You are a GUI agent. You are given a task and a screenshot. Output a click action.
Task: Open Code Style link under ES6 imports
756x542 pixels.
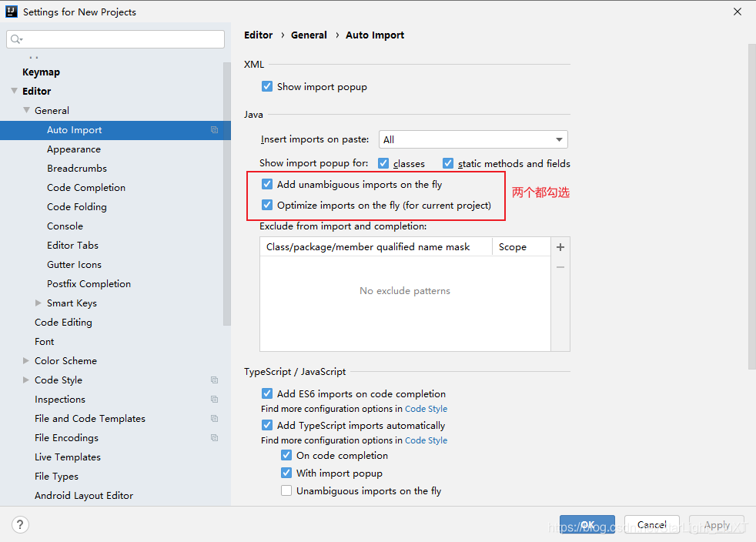tap(427, 409)
